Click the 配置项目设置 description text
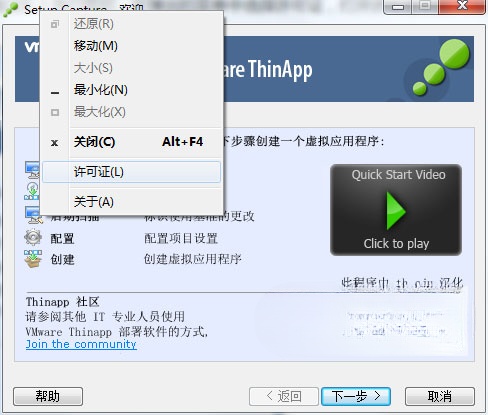Screen dimensions: 488x415 coord(181,238)
